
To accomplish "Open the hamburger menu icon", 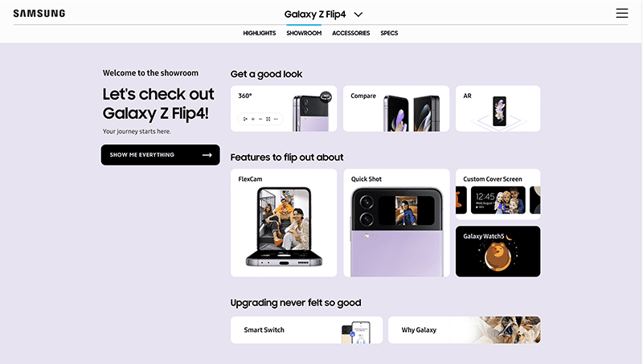I will 621,13.
